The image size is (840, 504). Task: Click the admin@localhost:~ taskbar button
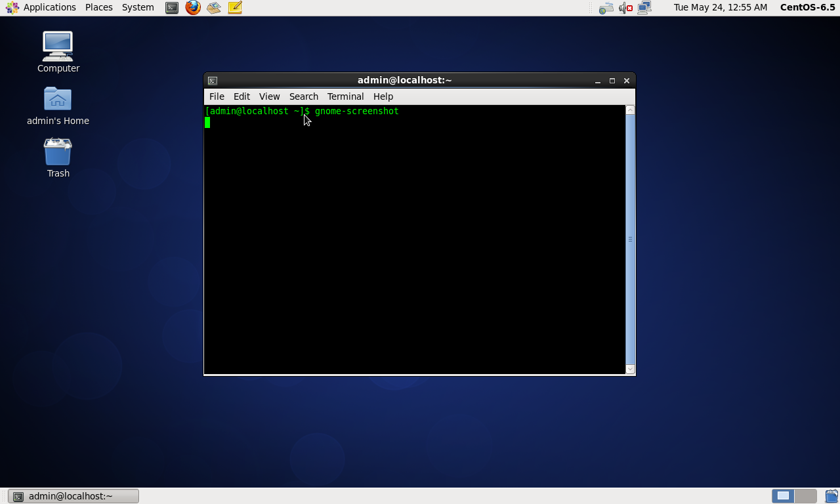point(73,496)
